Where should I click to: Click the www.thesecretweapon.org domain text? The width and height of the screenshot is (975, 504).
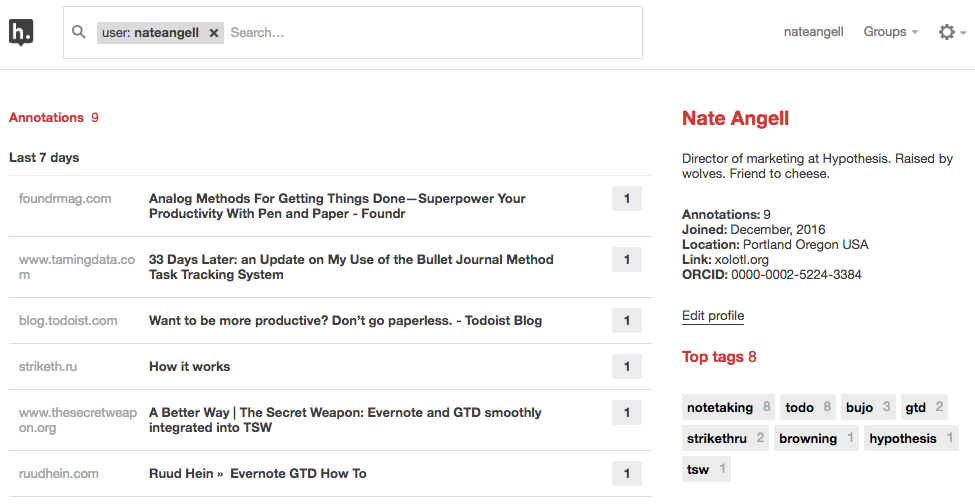pos(78,420)
